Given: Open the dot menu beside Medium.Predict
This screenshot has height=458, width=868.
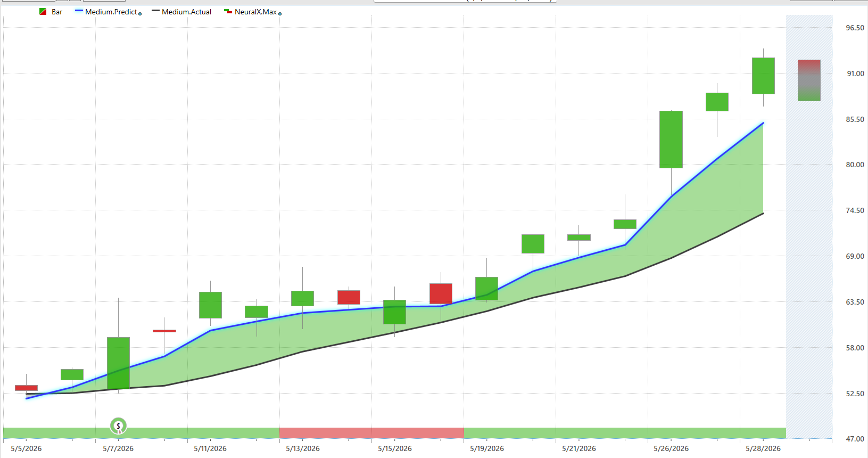Looking at the screenshot, I should (x=140, y=14).
